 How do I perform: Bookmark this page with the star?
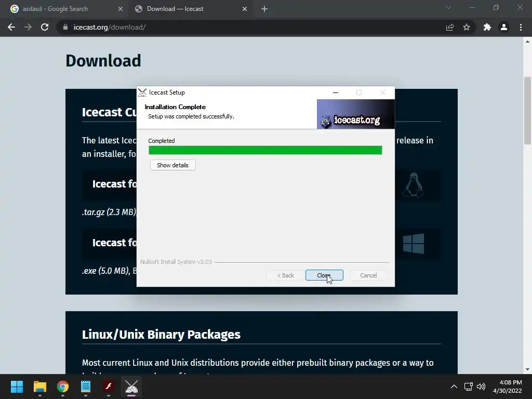point(467,27)
